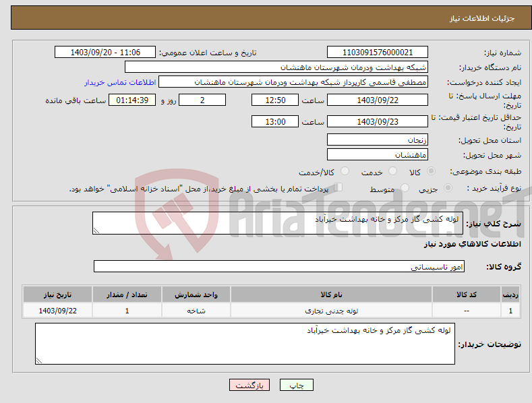Select the کالا/خدمت radio button
This screenshot has width=532, height=403.
345,171
